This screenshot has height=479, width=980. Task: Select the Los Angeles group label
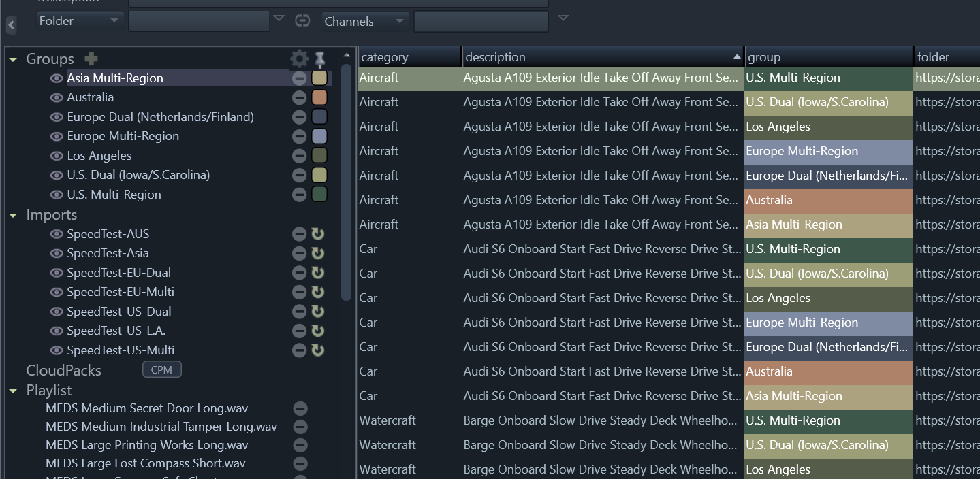(99, 156)
